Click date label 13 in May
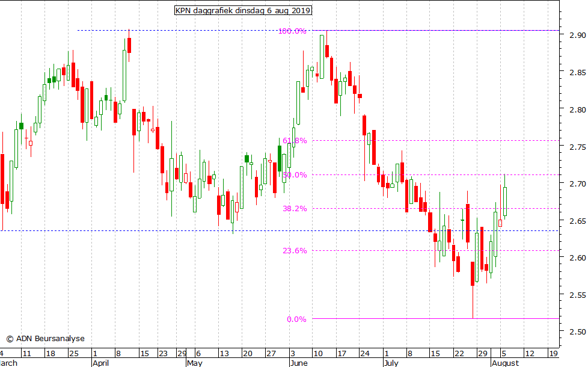 pos(224,354)
